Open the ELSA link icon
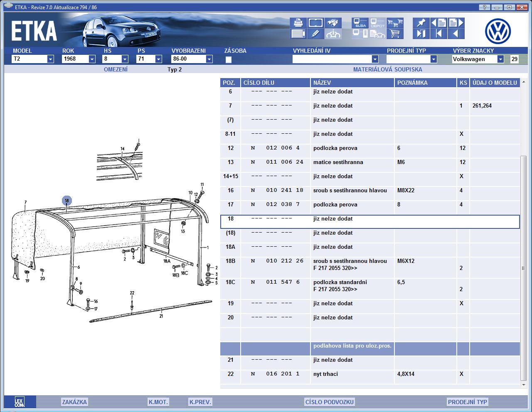This screenshot has width=532, height=412. coord(360,23)
